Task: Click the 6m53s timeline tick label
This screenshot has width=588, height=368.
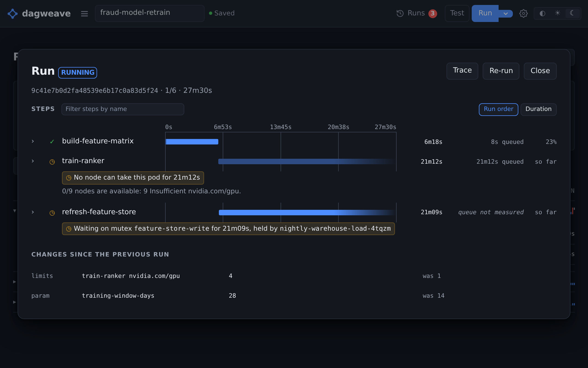Action: (x=223, y=127)
